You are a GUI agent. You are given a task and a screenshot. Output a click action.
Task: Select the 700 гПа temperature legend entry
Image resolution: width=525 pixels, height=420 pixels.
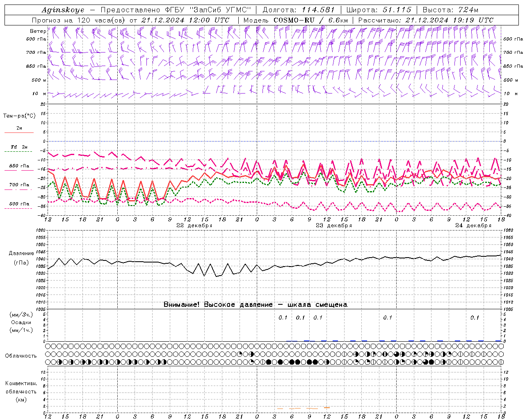19,186
